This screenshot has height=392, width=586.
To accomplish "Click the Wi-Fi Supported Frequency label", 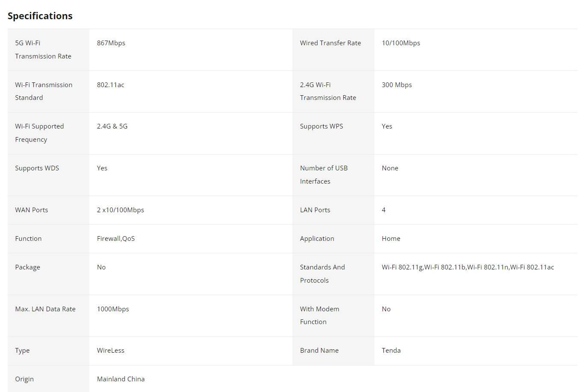I will point(39,133).
